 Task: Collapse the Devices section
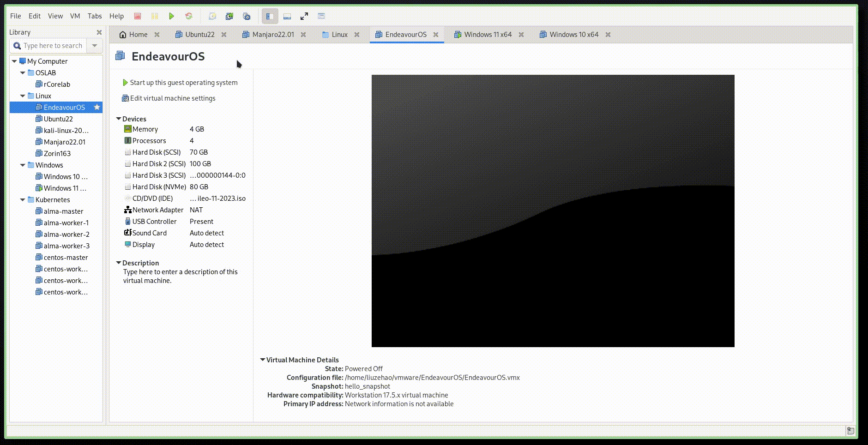(x=119, y=119)
